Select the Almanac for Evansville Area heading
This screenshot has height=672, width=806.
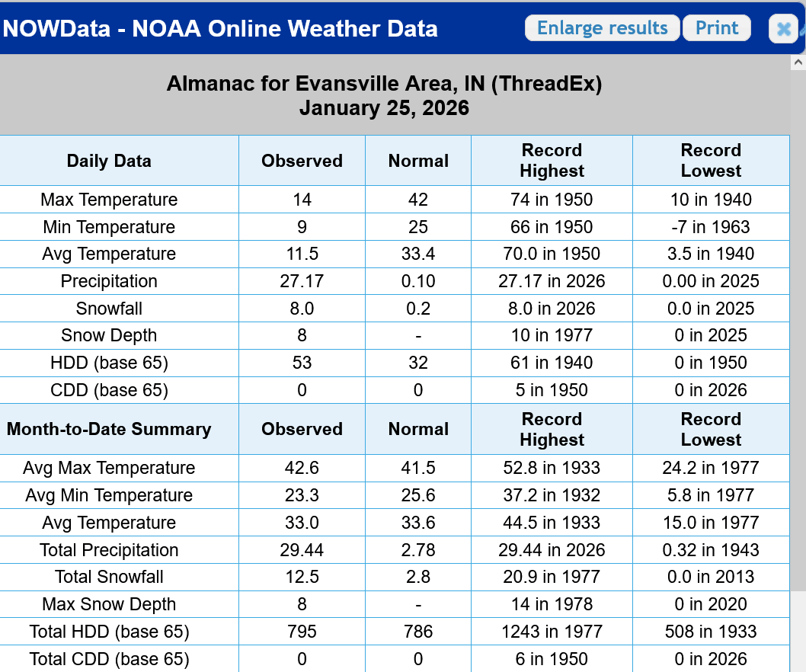(384, 84)
